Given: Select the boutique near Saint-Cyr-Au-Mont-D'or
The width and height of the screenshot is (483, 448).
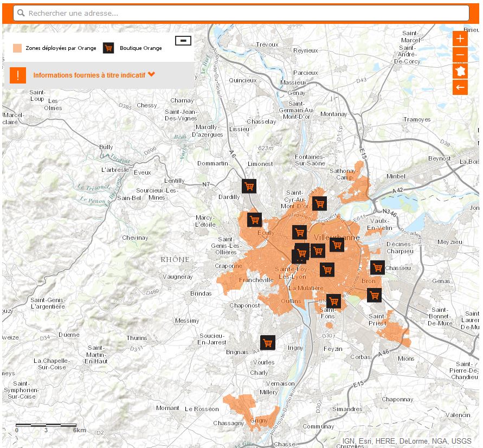Looking at the screenshot, I should coord(319,203).
